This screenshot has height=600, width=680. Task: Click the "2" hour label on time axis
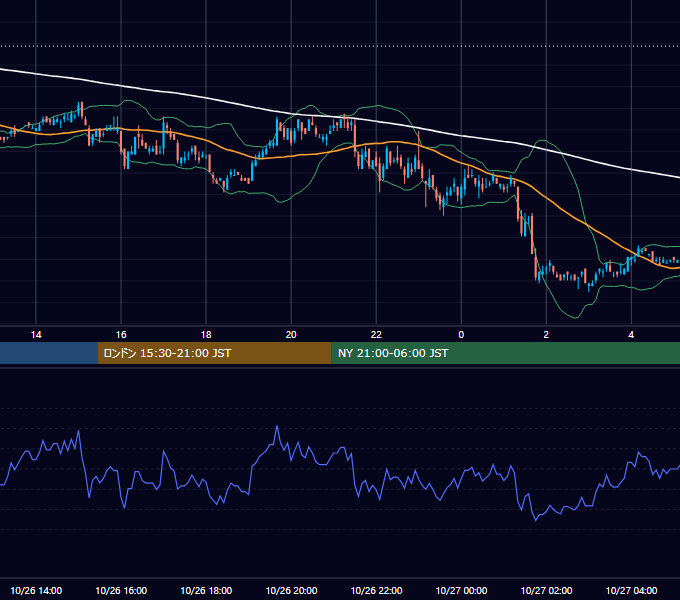546,335
